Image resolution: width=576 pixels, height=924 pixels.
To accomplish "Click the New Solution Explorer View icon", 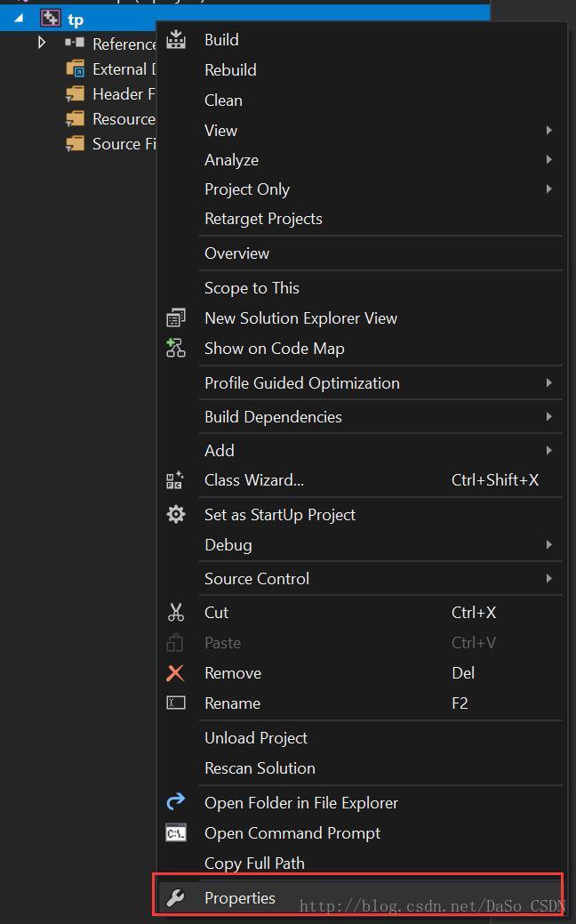I will [x=175, y=317].
